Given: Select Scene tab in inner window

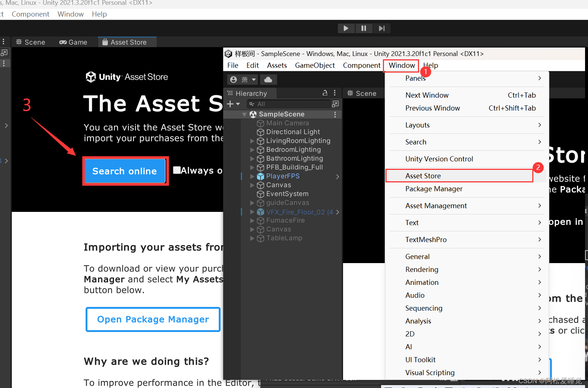Looking at the screenshot, I should coord(362,93).
